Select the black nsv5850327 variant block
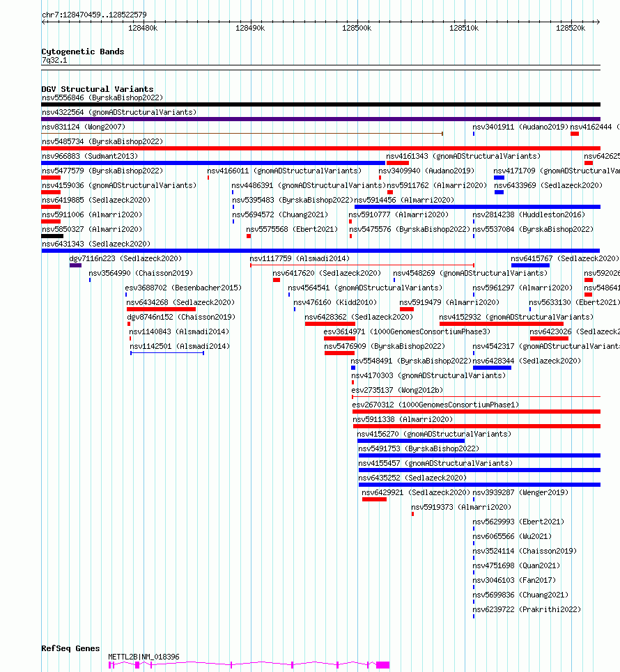Image resolution: width=620 pixels, height=672 pixels. pyautogui.click(x=52, y=236)
